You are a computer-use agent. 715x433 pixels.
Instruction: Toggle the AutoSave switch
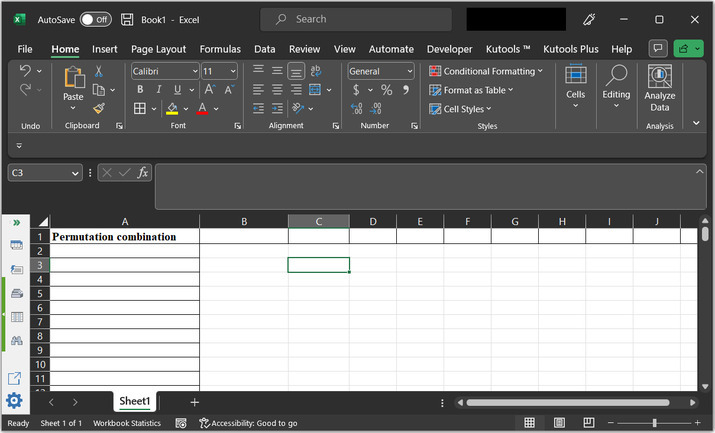click(x=95, y=19)
